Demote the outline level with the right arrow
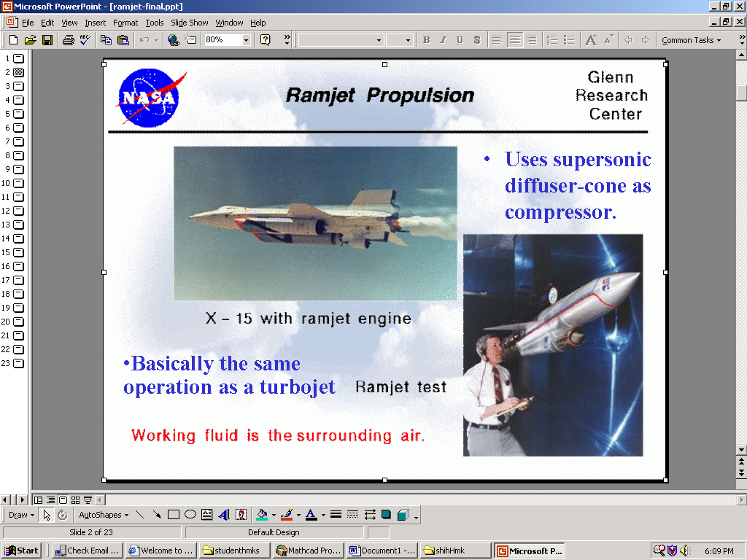 646,40
